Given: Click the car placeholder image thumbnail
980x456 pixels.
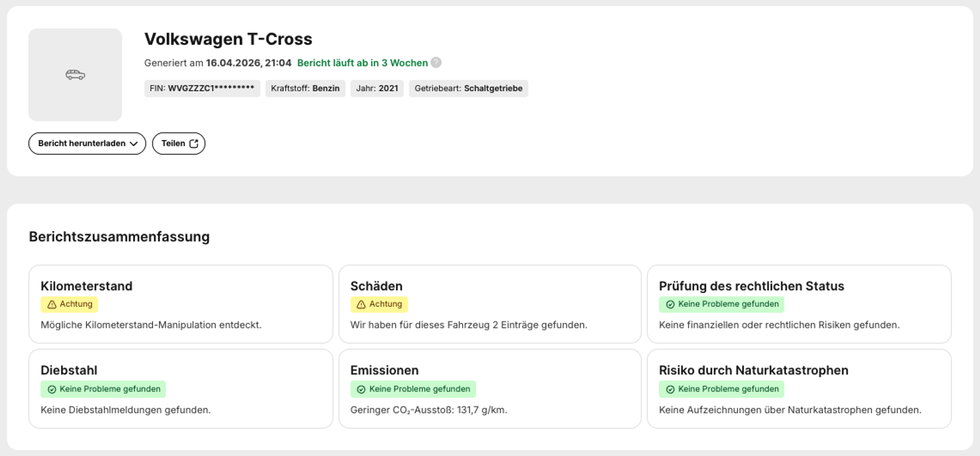Looking at the screenshot, I should pyautogui.click(x=75, y=75).
